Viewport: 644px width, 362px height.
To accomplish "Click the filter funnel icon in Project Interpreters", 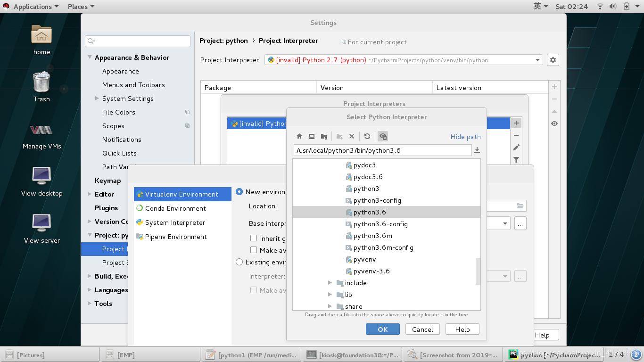I will click(x=516, y=160).
